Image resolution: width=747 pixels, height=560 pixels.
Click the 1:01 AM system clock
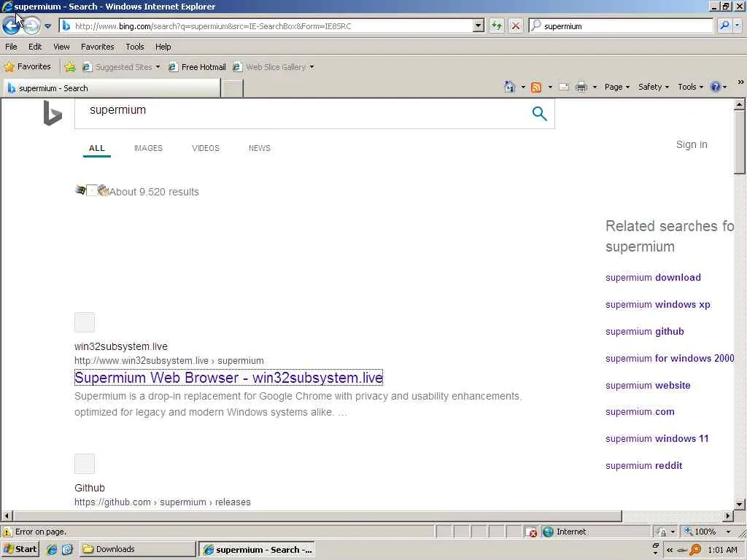722,550
